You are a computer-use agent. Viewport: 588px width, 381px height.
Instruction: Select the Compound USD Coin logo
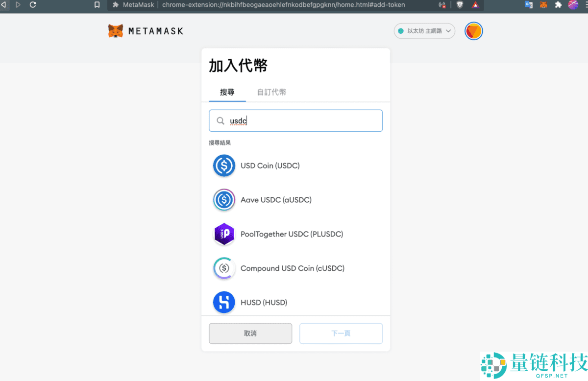click(x=224, y=268)
